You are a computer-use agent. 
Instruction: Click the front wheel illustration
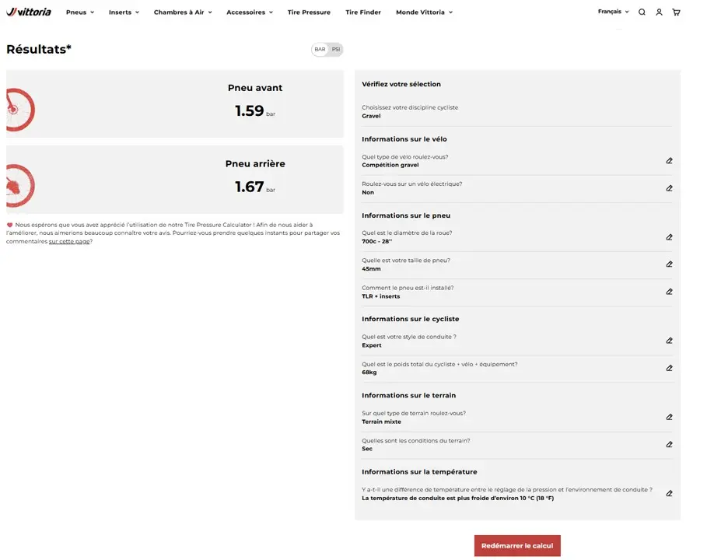click(20, 110)
